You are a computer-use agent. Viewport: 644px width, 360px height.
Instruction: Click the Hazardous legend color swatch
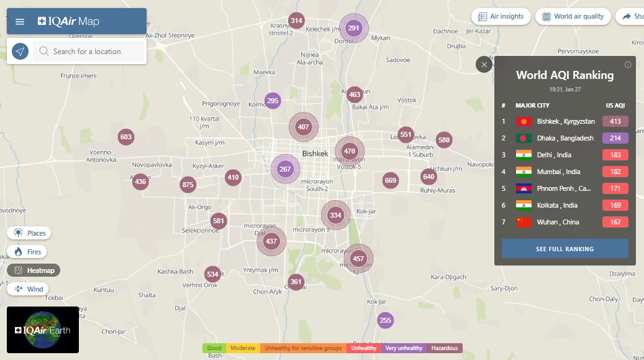click(445, 348)
